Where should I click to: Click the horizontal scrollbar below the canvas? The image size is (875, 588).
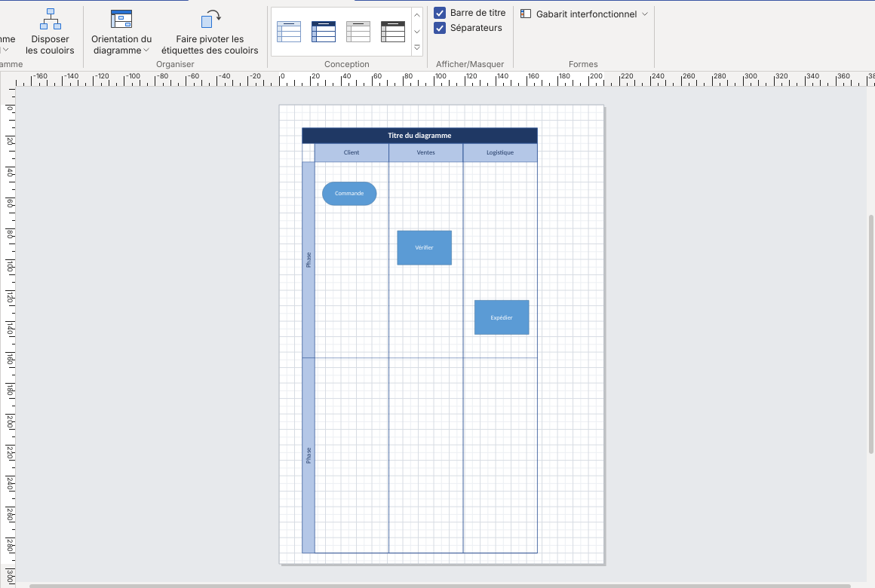pyautogui.click(x=440, y=586)
